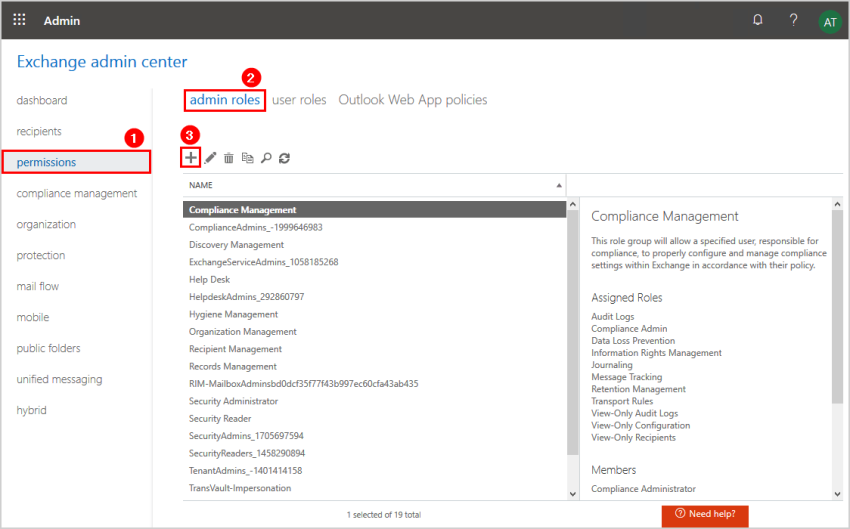The width and height of the screenshot is (850, 529).
Task: Go to dashboard in sidebar
Action: tap(42, 100)
